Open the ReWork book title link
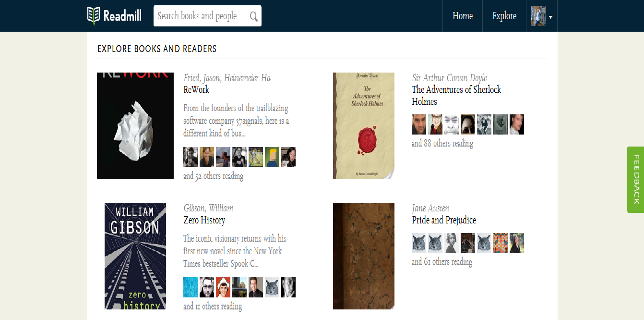644x320 pixels. tap(196, 90)
